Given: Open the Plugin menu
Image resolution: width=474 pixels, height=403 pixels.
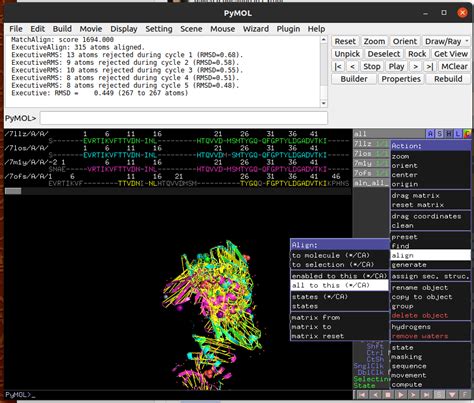Looking at the screenshot, I should tap(288, 29).
